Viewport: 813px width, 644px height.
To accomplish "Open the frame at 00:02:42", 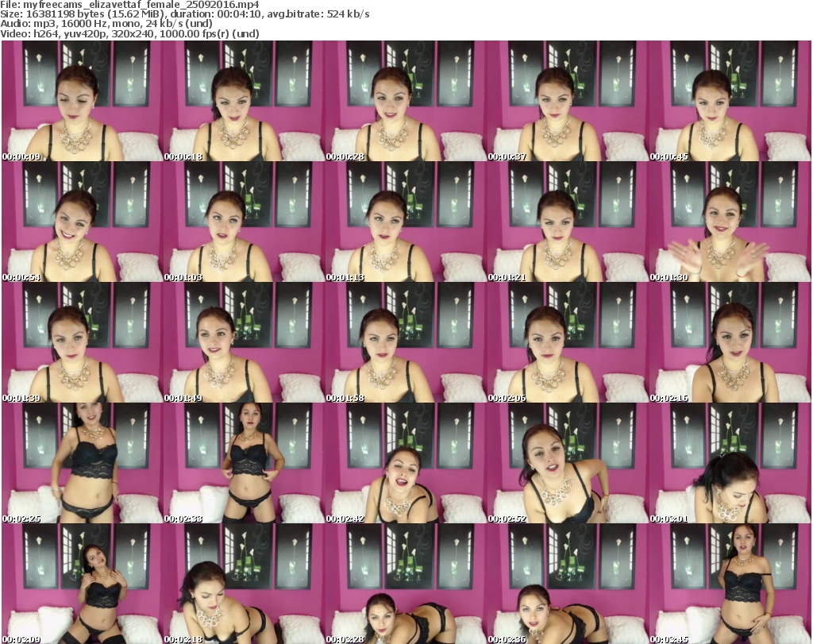I will 406,463.
